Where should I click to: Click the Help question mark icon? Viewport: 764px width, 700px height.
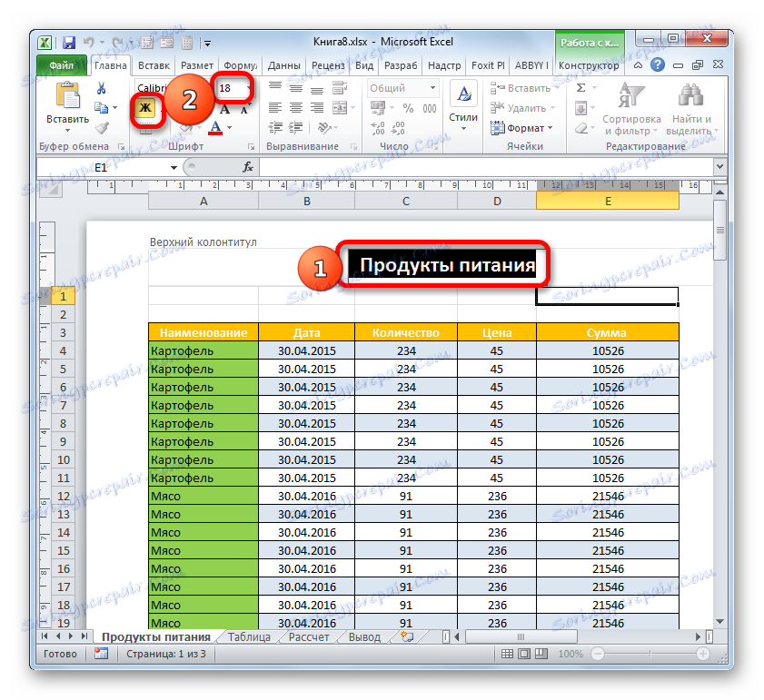tap(658, 64)
